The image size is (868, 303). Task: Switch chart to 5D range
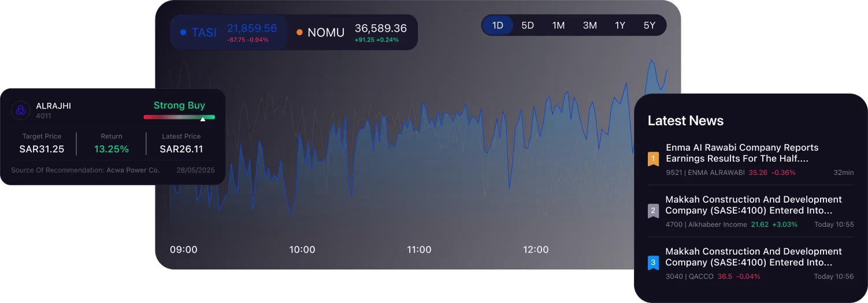528,25
